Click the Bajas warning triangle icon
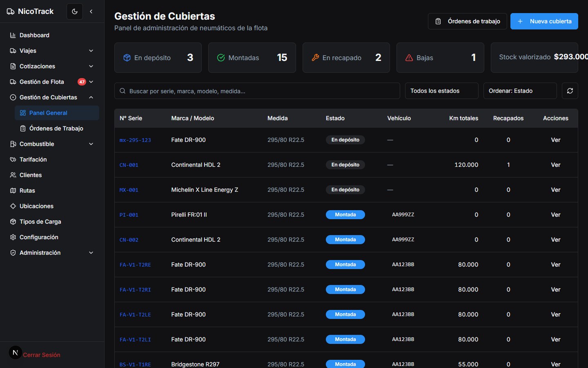Screen dimensions: 588x368 pos(409,58)
